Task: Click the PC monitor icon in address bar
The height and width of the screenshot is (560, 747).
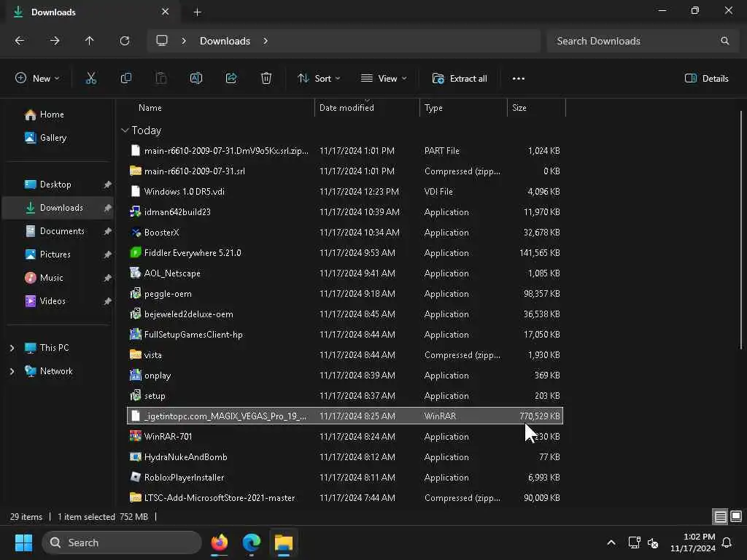Action: 162,41
